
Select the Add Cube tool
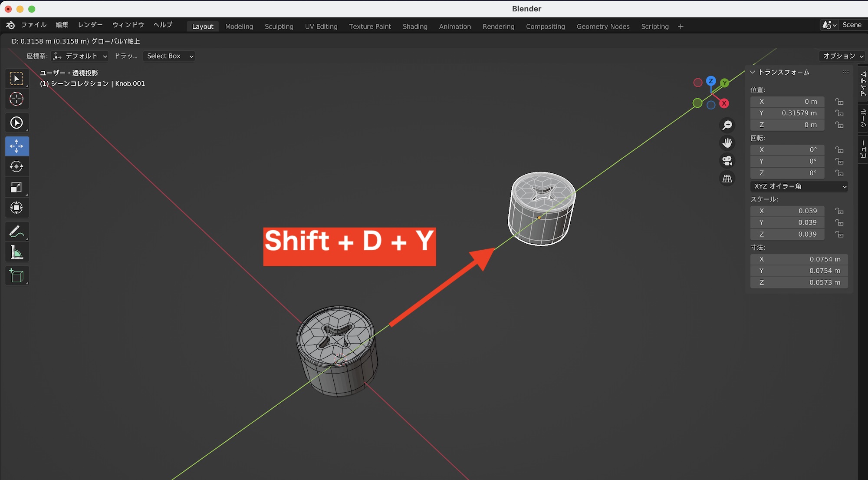[x=16, y=276]
